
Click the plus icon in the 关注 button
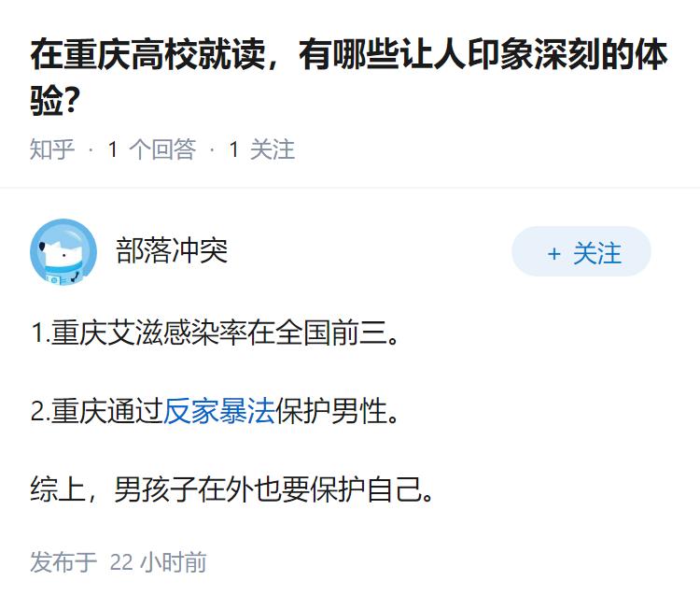coord(553,254)
